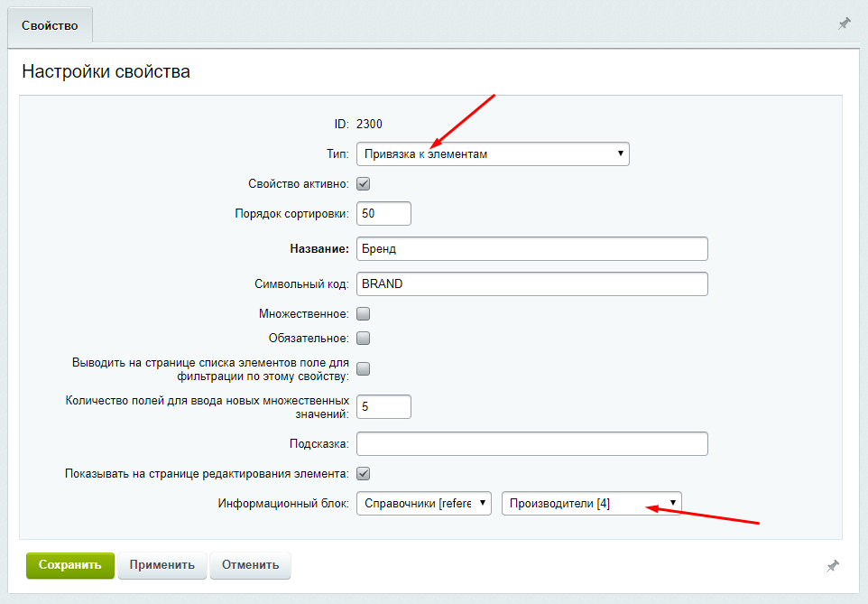Click the 'Настройки свойства' heading

tap(106, 71)
